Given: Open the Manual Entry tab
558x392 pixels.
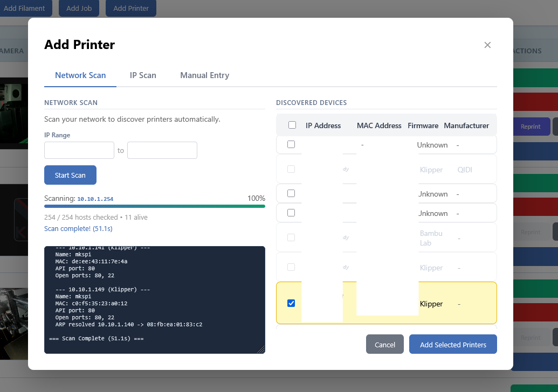Looking at the screenshot, I should pyautogui.click(x=204, y=75).
